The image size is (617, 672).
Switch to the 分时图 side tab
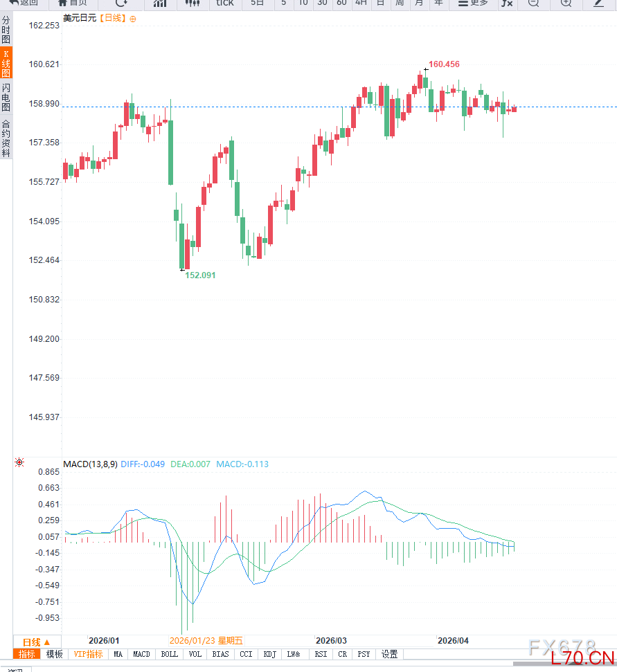[6, 30]
